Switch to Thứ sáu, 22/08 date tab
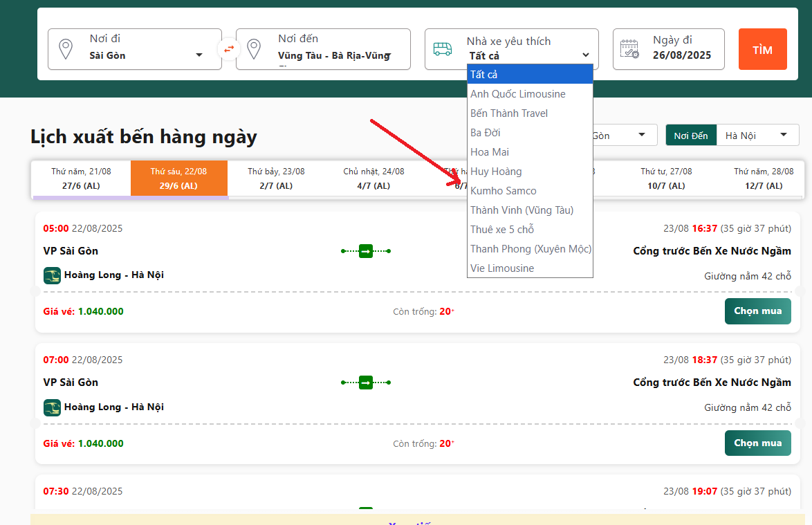This screenshot has height=525, width=812. (x=178, y=178)
